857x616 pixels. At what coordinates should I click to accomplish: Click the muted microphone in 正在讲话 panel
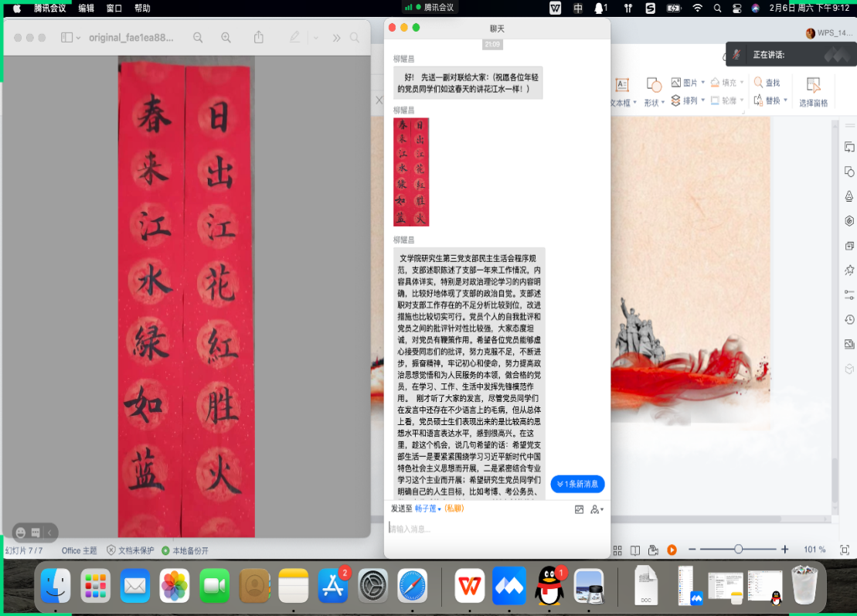[x=736, y=54]
